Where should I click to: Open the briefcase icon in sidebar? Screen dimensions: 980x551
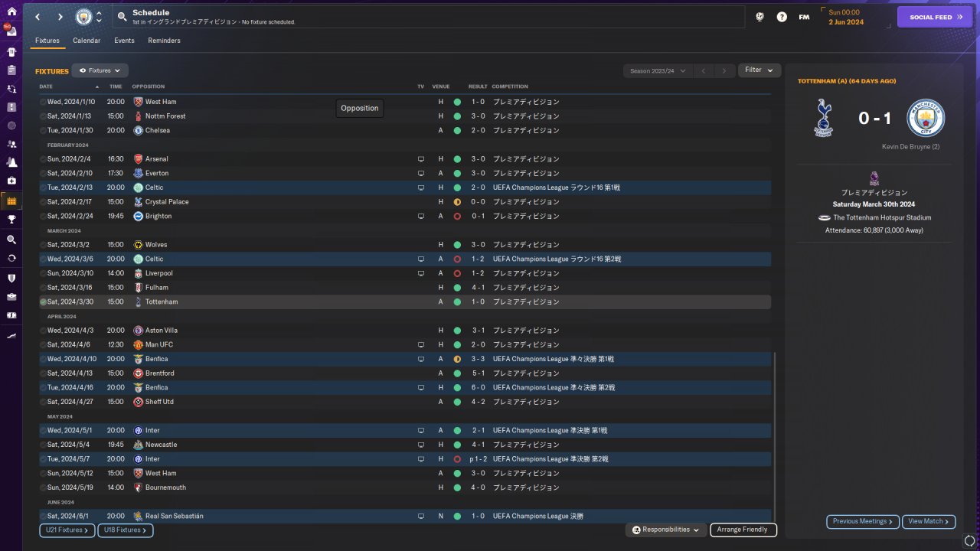coord(11,296)
